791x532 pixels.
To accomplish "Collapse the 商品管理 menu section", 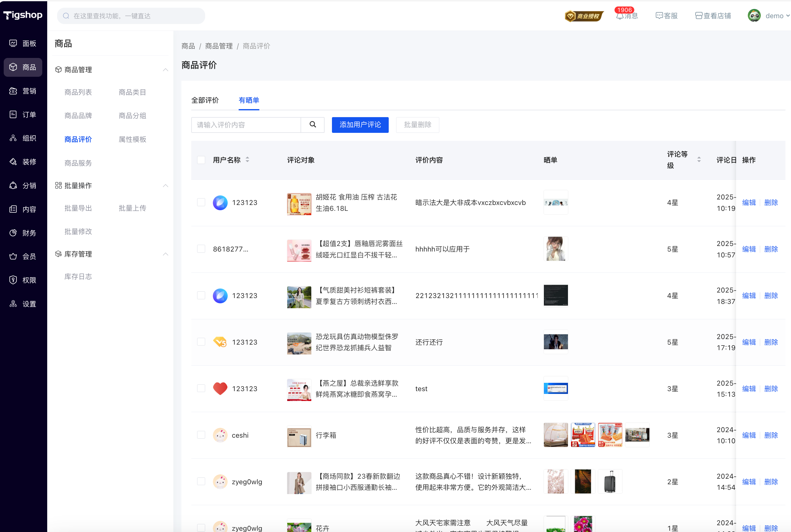I will tap(165, 70).
